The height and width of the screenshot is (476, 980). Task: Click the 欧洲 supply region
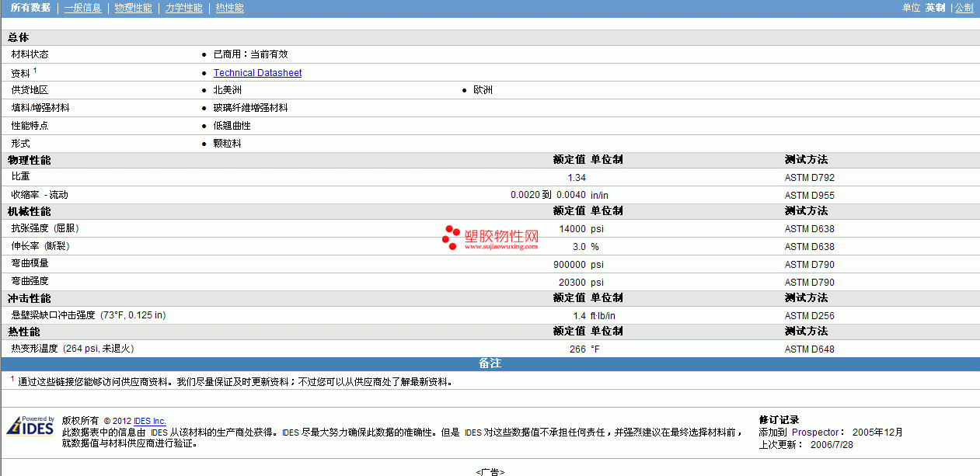(x=483, y=90)
